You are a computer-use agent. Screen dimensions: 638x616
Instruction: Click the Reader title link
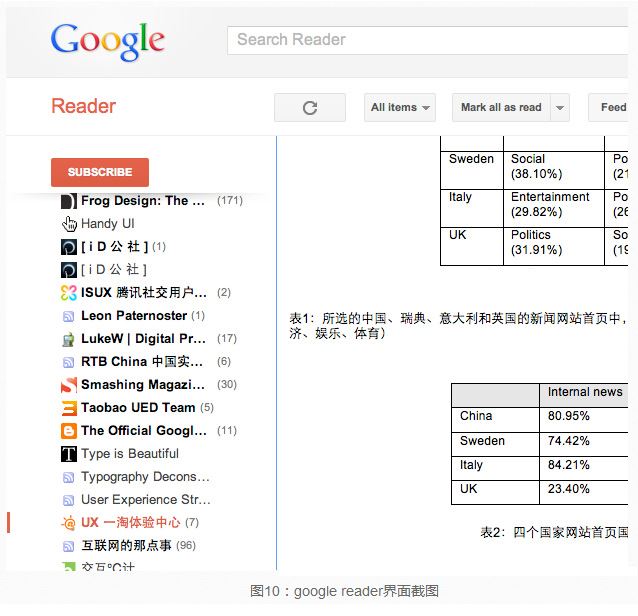83,106
